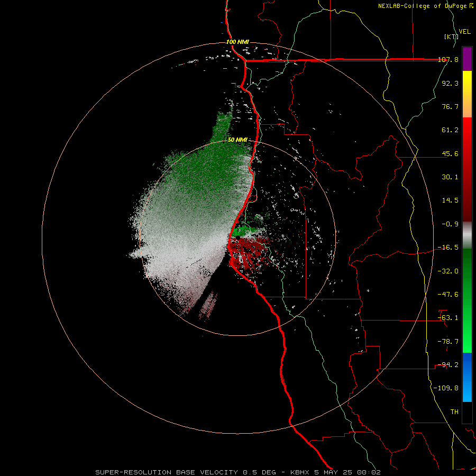Pick the purple segment of the velocity scale
The height and width of the screenshot is (476, 476).
coord(467,59)
